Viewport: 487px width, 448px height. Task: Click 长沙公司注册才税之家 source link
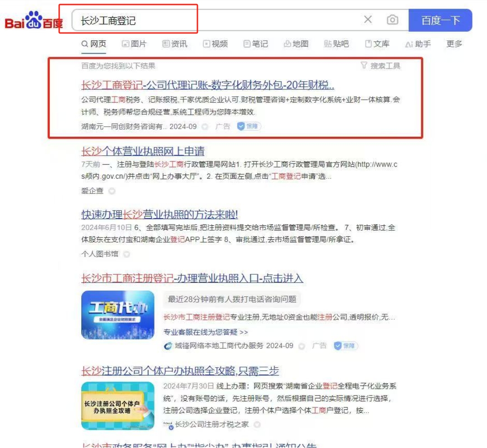[212, 424]
